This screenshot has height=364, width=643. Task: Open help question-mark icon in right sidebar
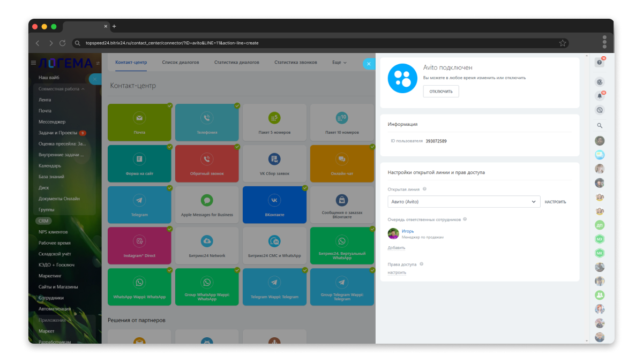coord(600,63)
